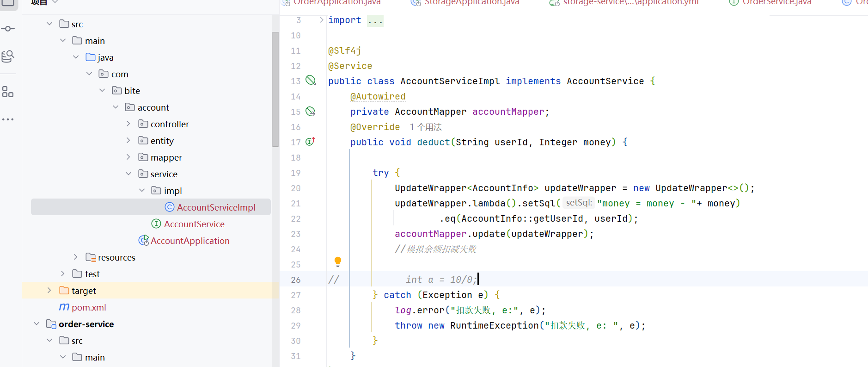Click the controller package icon
The height and width of the screenshot is (367, 868).
point(143,124)
